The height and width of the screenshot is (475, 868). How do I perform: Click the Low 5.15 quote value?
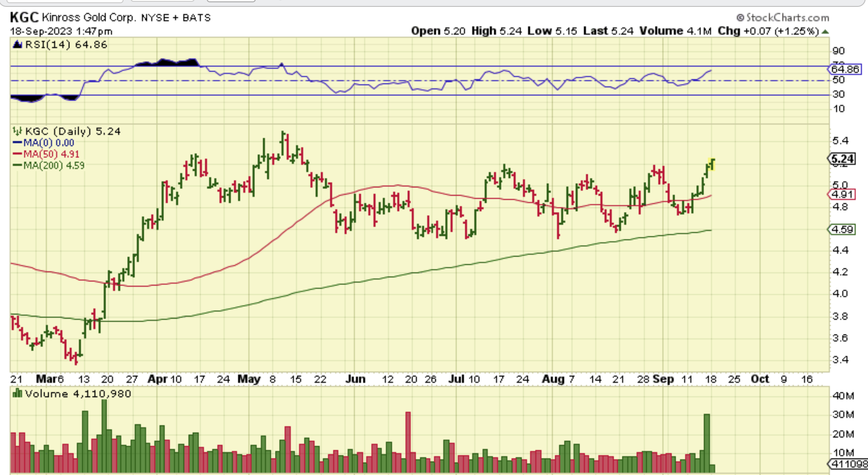click(x=552, y=31)
